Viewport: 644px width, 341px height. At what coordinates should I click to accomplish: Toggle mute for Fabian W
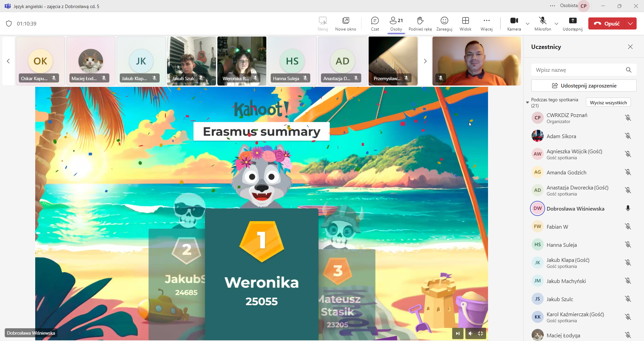[628, 226]
